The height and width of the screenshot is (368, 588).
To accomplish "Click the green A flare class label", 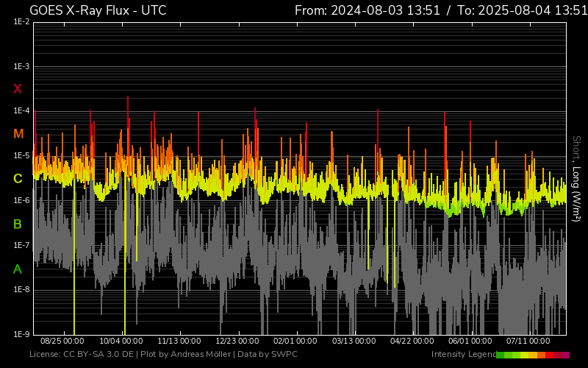I will [x=18, y=269].
